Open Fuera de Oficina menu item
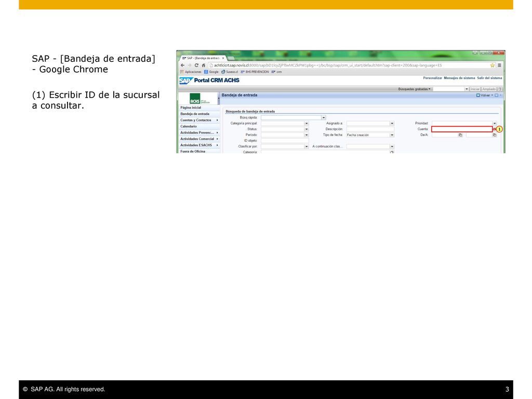 193,151
